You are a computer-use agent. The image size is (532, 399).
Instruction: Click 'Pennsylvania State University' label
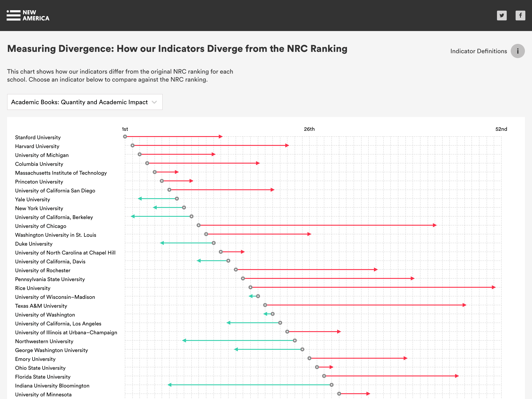50,280
